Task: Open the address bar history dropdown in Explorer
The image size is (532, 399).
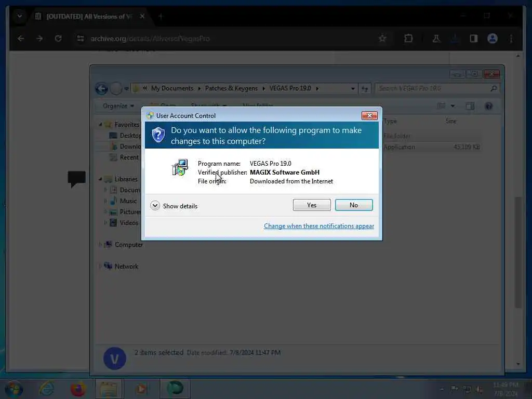Action: coord(353,88)
